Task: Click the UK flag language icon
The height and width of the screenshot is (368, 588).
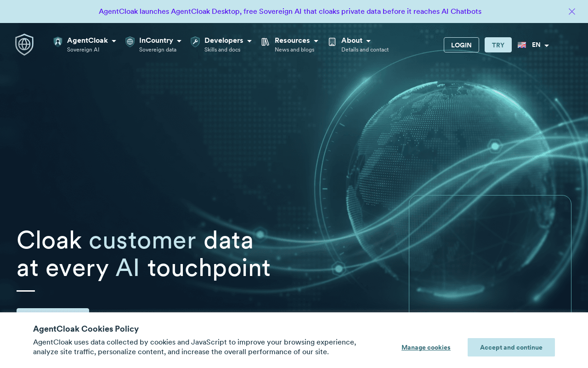Action: click(x=522, y=45)
